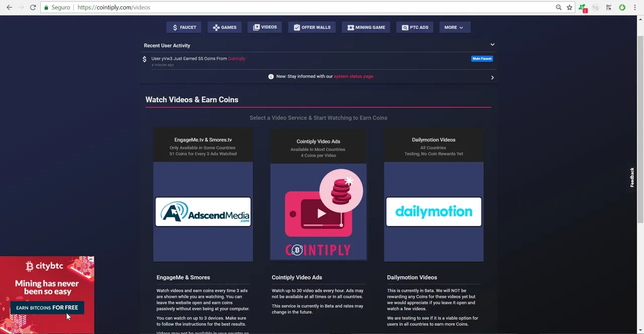This screenshot has height=334, width=644.
Task: Switch to the Videos section
Action: pyautogui.click(x=265, y=27)
